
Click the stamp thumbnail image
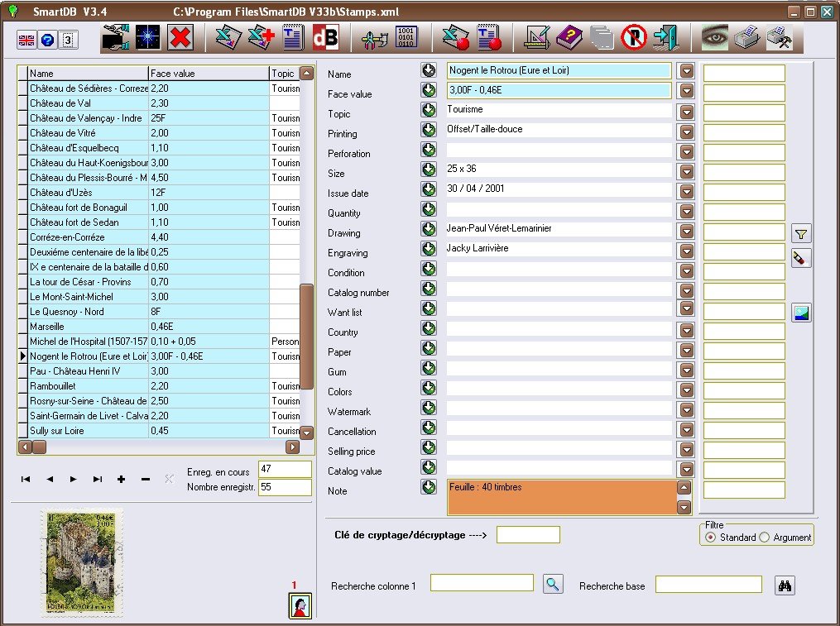click(x=82, y=561)
